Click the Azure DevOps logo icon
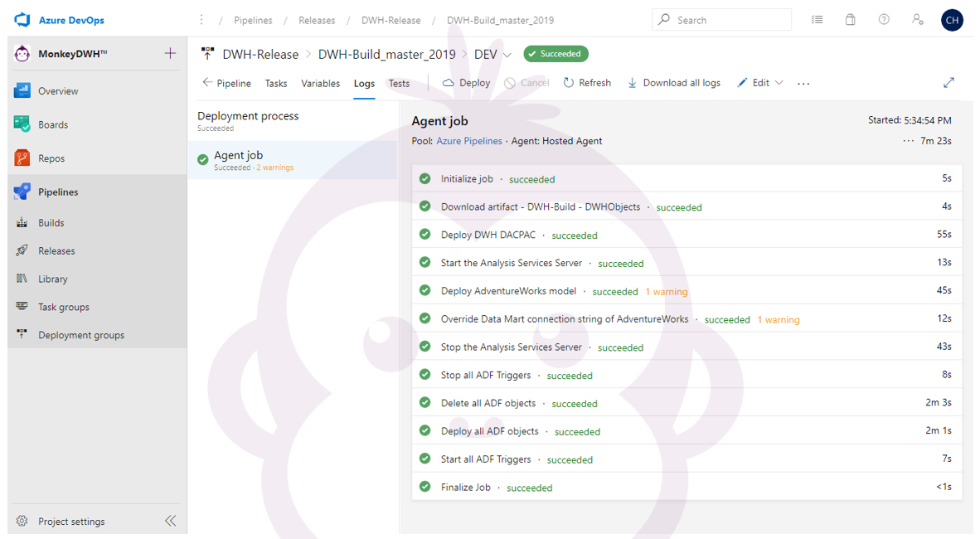The height and width of the screenshot is (539, 980). pos(22,20)
